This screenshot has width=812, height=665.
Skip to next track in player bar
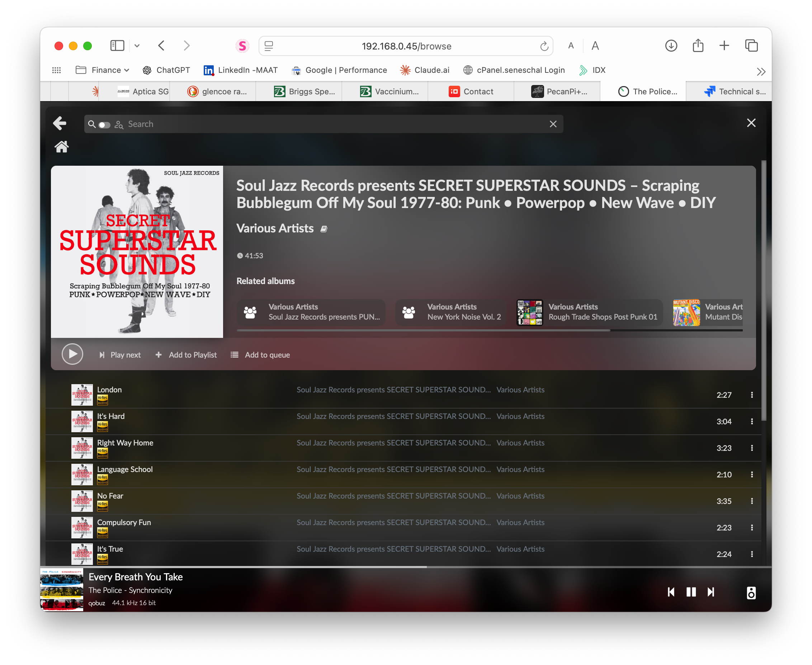pos(711,592)
